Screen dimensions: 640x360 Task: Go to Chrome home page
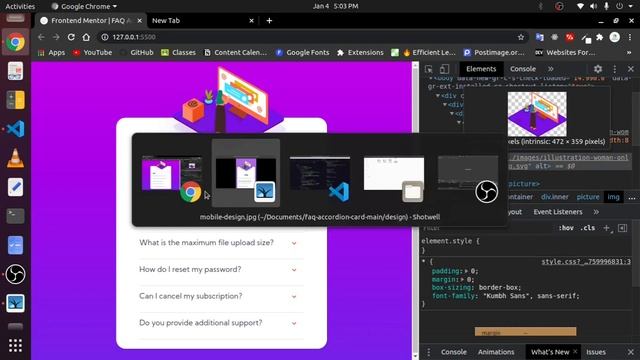pyautogui.click(x=86, y=37)
